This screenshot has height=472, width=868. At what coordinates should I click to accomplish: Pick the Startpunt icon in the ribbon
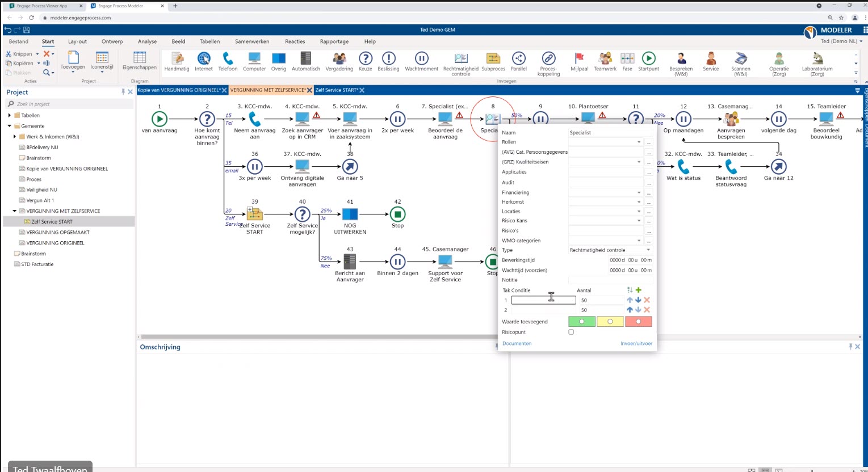click(x=648, y=58)
